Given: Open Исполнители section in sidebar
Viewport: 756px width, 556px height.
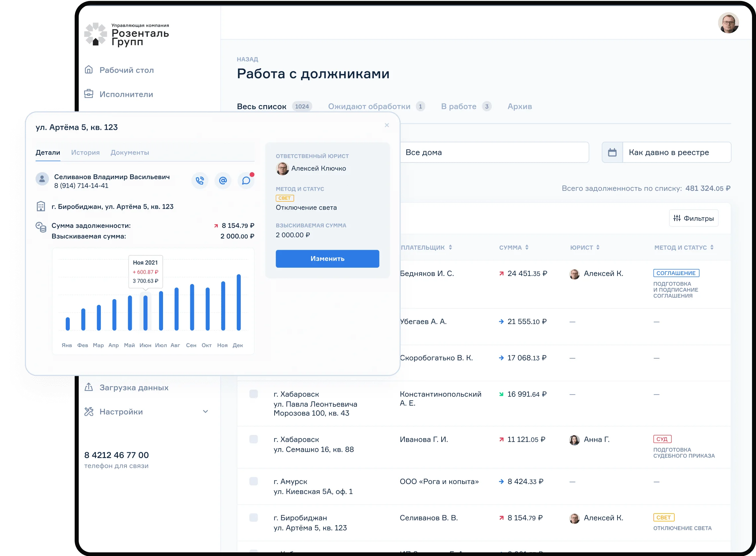Looking at the screenshot, I should tap(119, 94).
